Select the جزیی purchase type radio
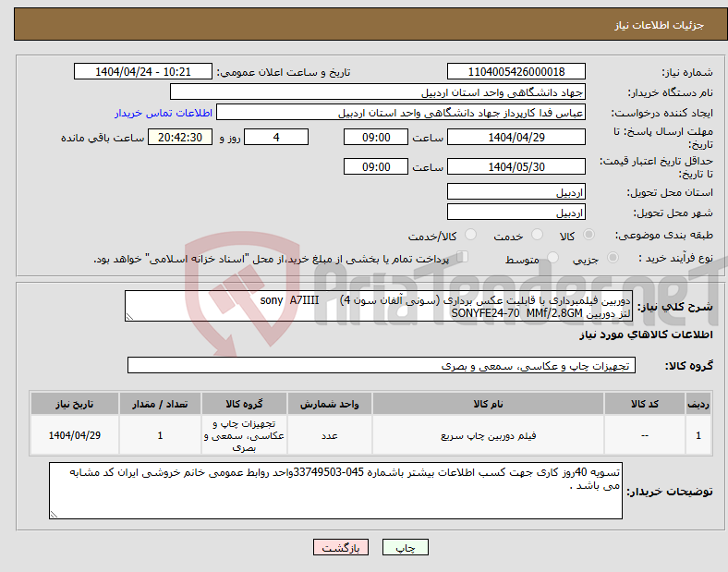Image resolution: width=728 pixels, height=572 pixels. click(613, 257)
